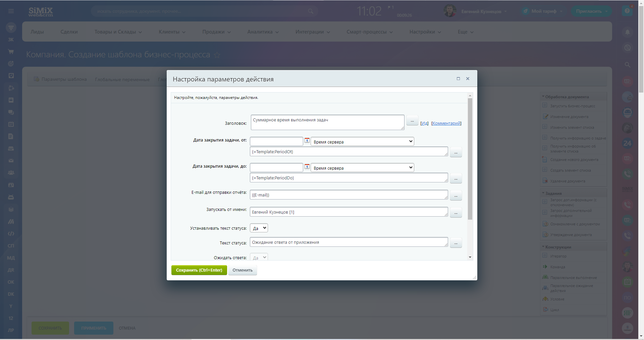Click the Отменить button
The height and width of the screenshot is (340, 644).
[243, 270]
